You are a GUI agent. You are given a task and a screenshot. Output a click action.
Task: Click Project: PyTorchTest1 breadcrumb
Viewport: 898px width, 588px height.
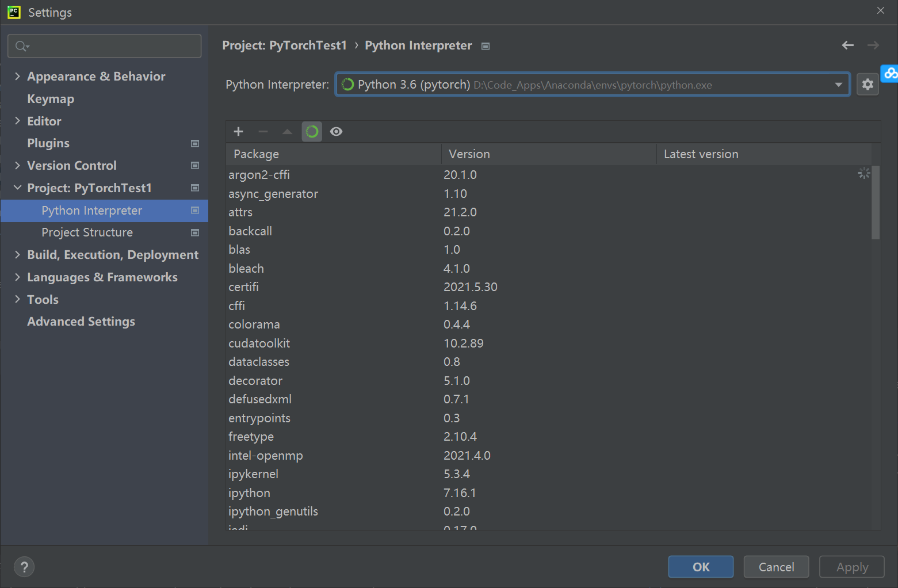[285, 45]
